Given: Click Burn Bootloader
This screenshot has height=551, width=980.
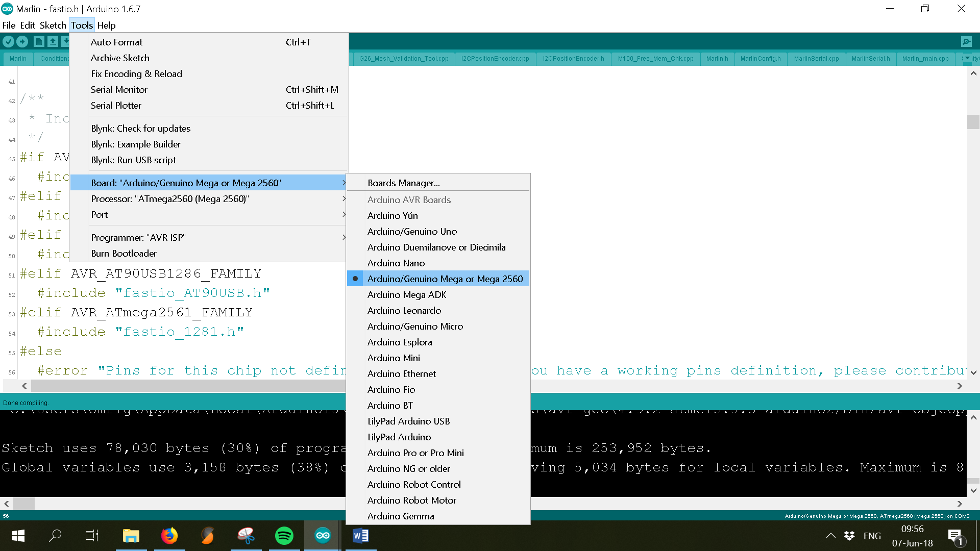Looking at the screenshot, I should click(x=209, y=253).
